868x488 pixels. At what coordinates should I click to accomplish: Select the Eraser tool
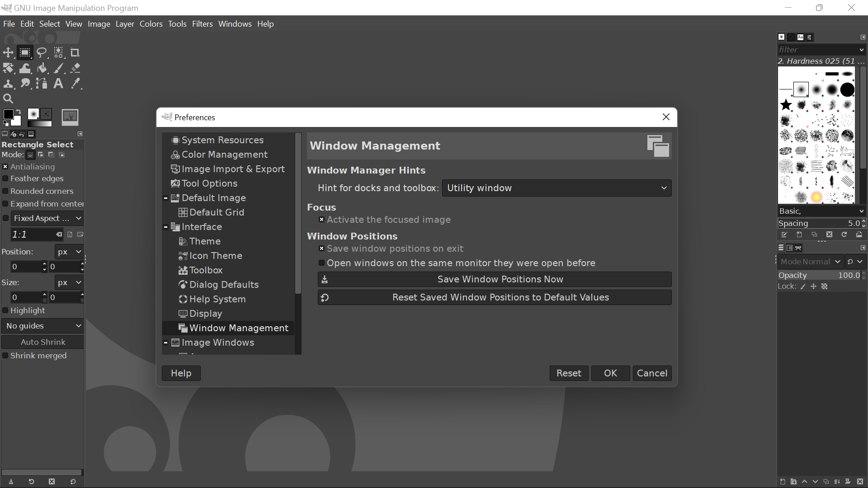(75, 68)
